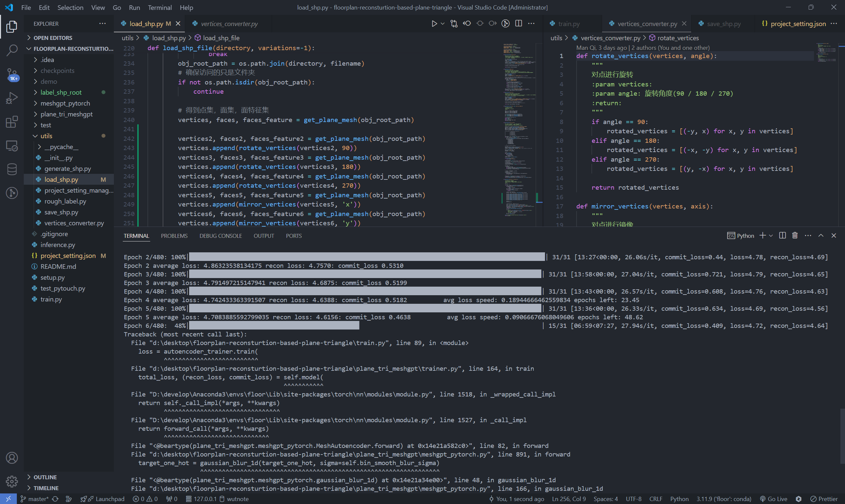Split the load_shp.py editor right
The width and height of the screenshot is (845, 504).
pyautogui.click(x=519, y=23)
